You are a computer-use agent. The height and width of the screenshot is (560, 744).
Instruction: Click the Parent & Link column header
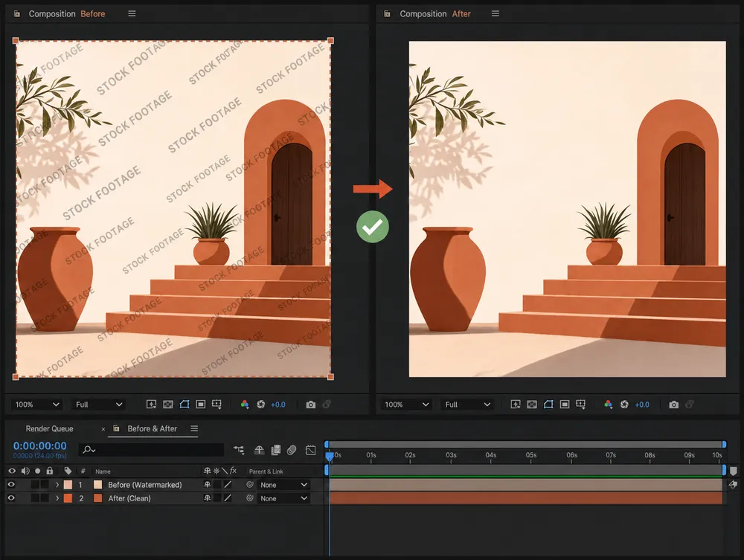click(266, 472)
